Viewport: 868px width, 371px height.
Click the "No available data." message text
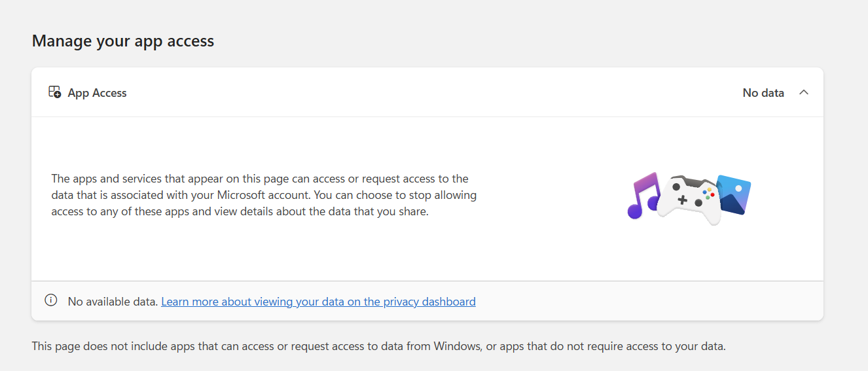tap(113, 302)
